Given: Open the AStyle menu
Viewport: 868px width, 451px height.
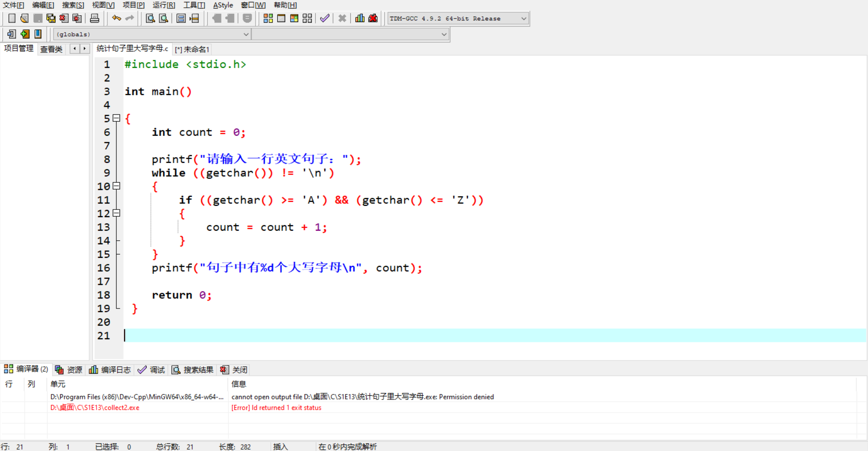Looking at the screenshot, I should pyautogui.click(x=223, y=5).
